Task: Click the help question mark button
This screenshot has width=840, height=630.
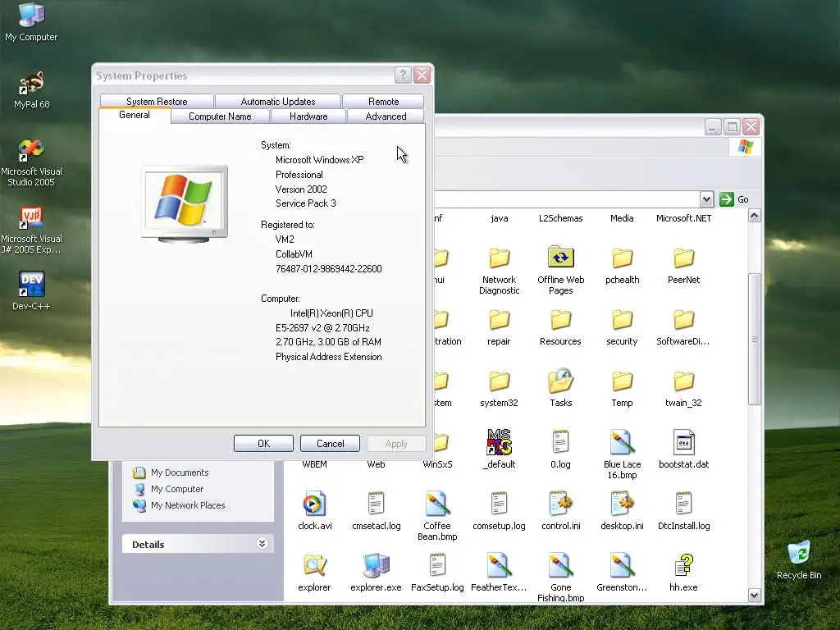Action: point(403,75)
